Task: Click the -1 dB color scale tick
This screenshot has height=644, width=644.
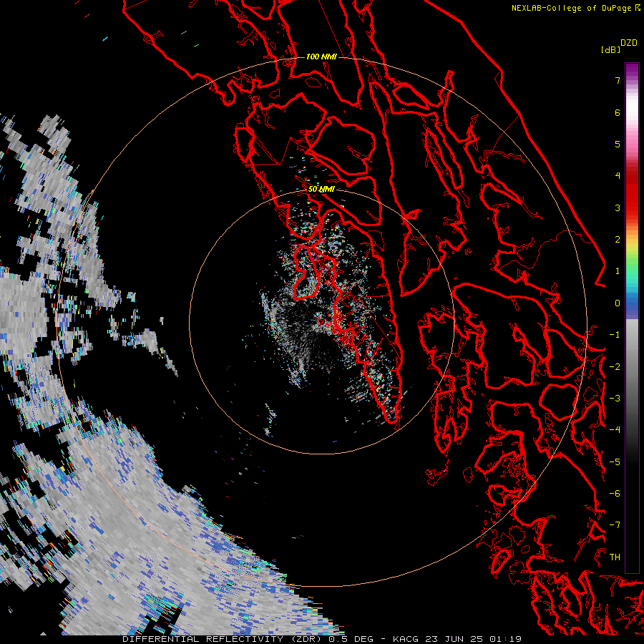Action: 615,335
